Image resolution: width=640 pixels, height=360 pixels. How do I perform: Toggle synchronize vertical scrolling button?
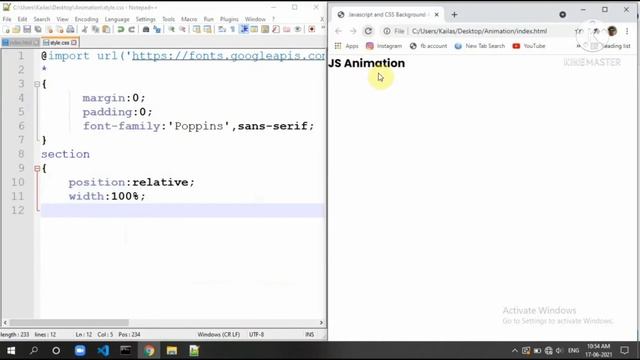click(197, 29)
